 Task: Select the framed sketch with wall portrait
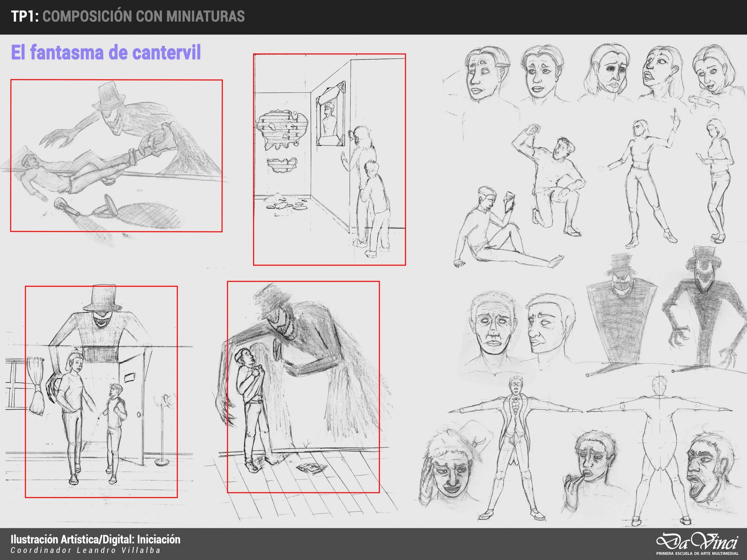(x=329, y=159)
